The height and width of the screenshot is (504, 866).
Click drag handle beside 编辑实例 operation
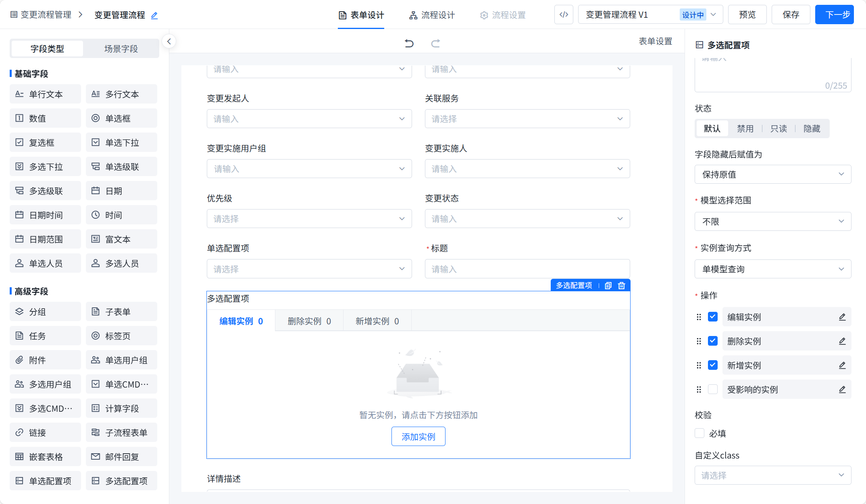699,317
